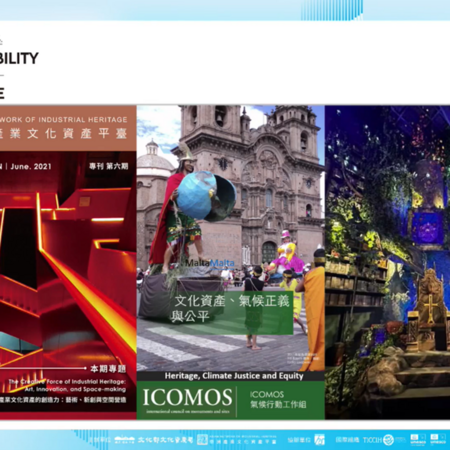
Task: Click the first UNESCO logo in the footer
Action: (418, 439)
